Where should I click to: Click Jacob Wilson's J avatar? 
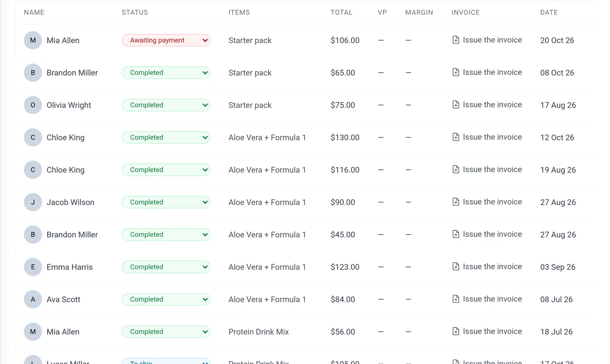[33, 202]
